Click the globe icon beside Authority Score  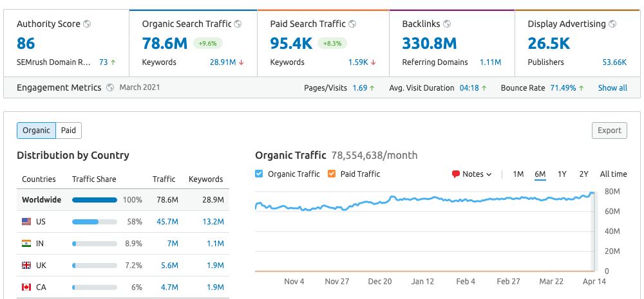(87, 24)
